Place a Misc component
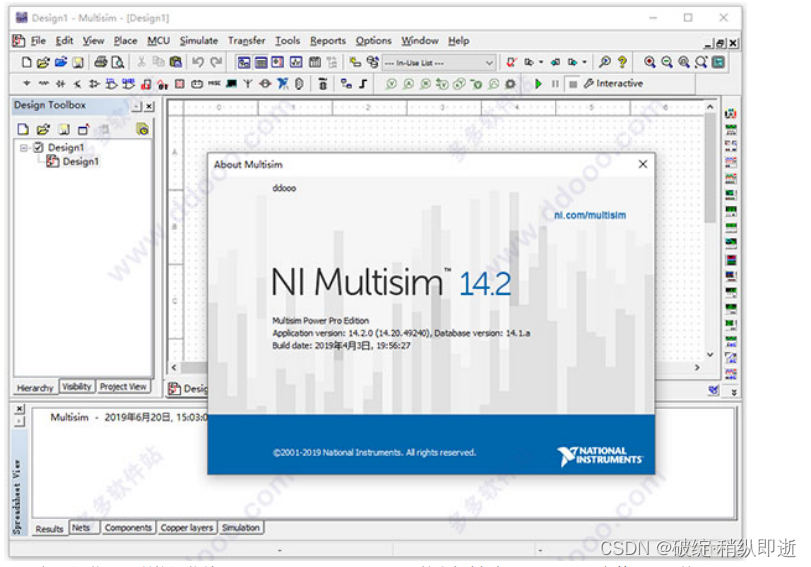811x567 pixels. click(214, 83)
